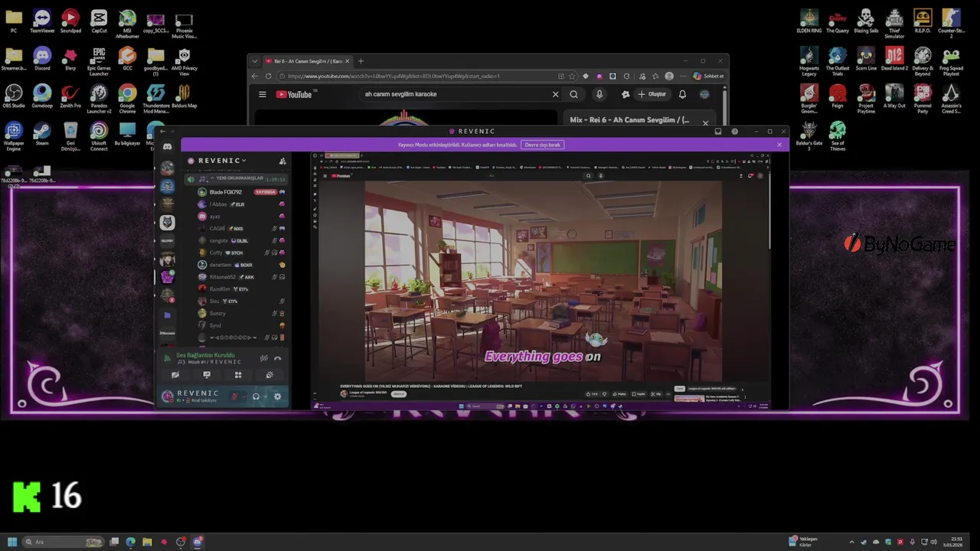Open the Steam desktop icon
This screenshot has width=980, height=551.
[x=42, y=133]
